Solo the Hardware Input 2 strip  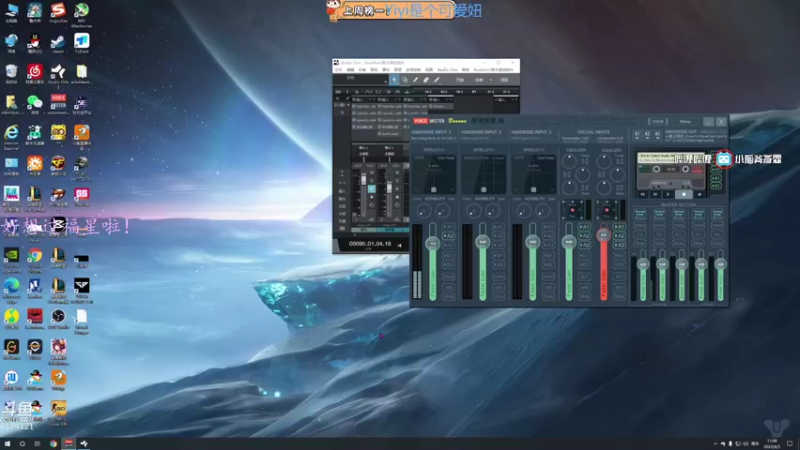pyautogui.click(x=498, y=287)
